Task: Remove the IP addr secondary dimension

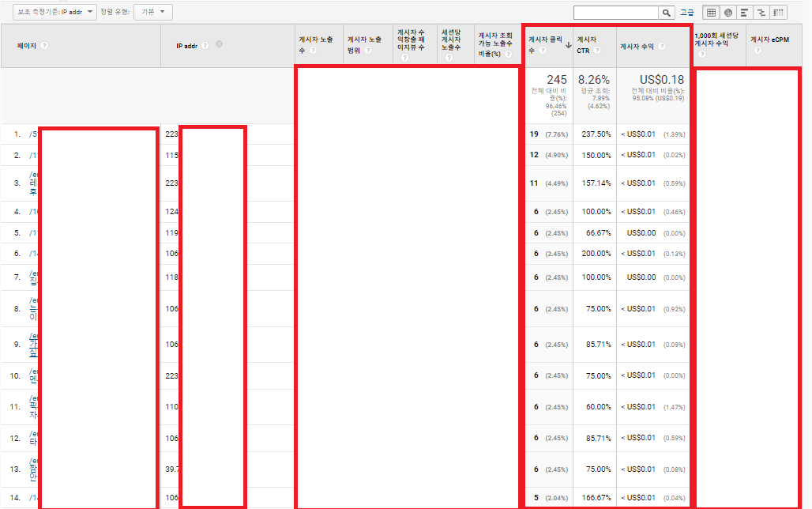Action: (x=219, y=44)
